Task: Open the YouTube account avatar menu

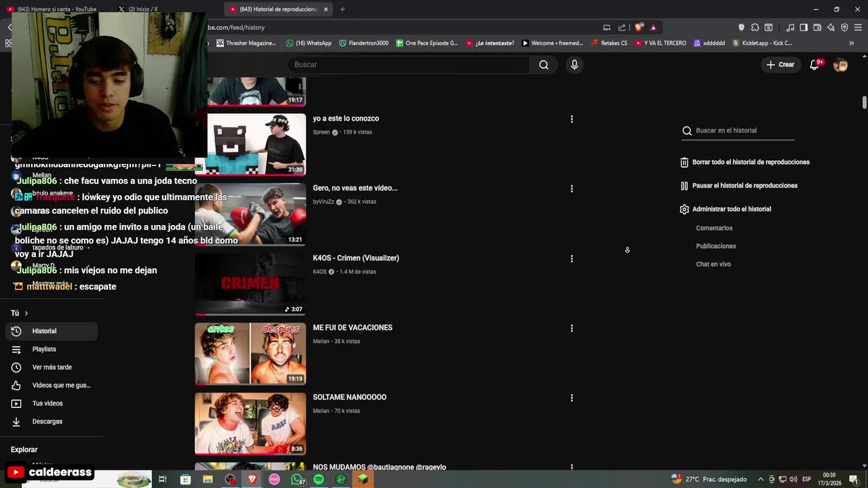Action: coord(840,64)
